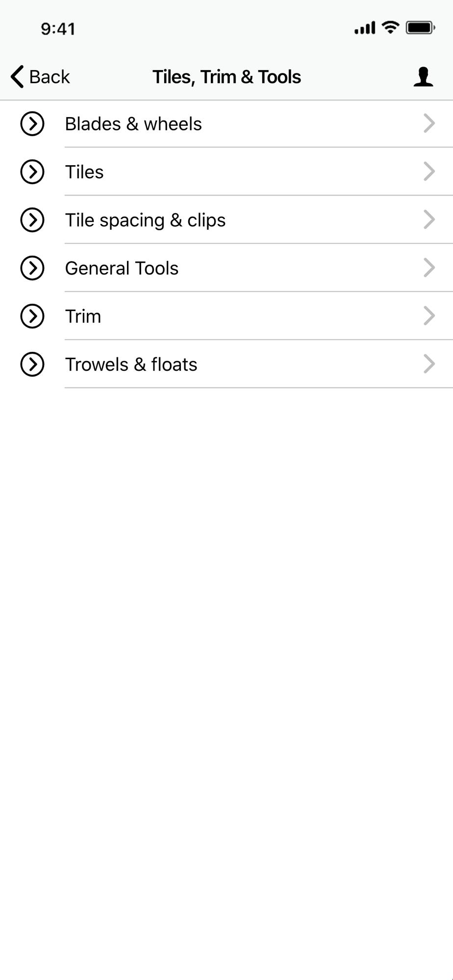Image resolution: width=453 pixels, height=980 pixels.
Task: Tap the Tiles, Trim & Tools title
Action: (226, 77)
